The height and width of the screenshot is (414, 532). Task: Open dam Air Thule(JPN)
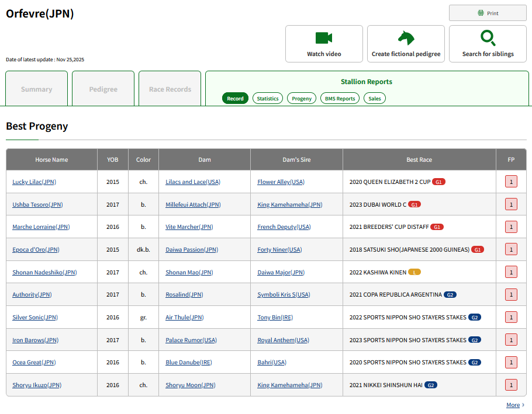(x=185, y=318)
